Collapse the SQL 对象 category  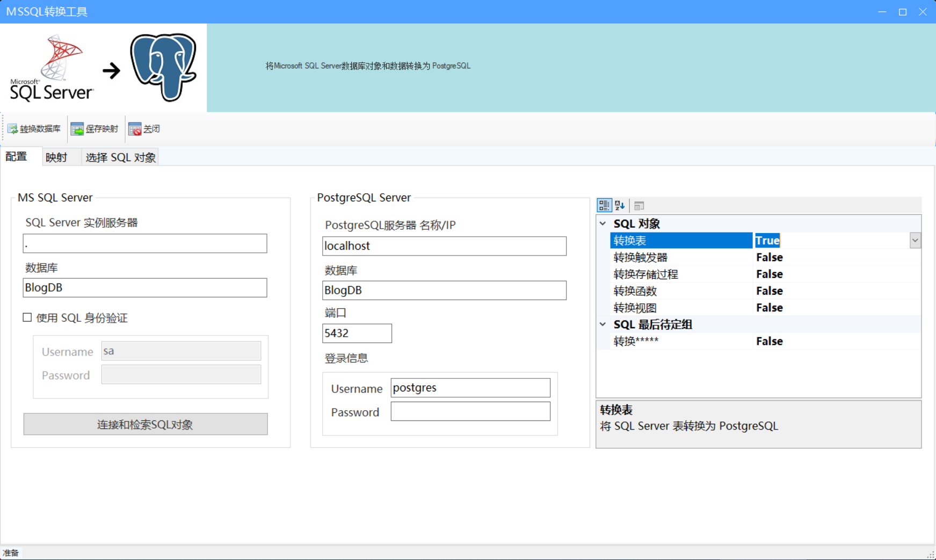coord(603,223)
